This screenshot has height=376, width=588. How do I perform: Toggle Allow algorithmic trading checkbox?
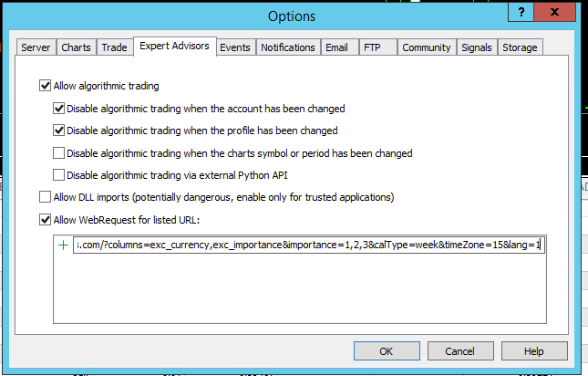point(46,87)
